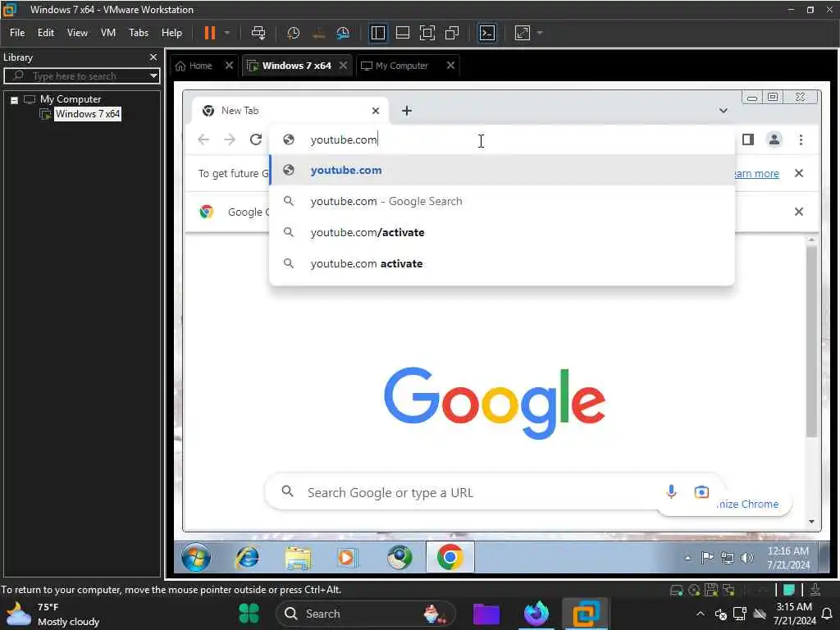Open the Chrome profile avatar
This screenshot has height=630, width=840.
tap(774, 139)
